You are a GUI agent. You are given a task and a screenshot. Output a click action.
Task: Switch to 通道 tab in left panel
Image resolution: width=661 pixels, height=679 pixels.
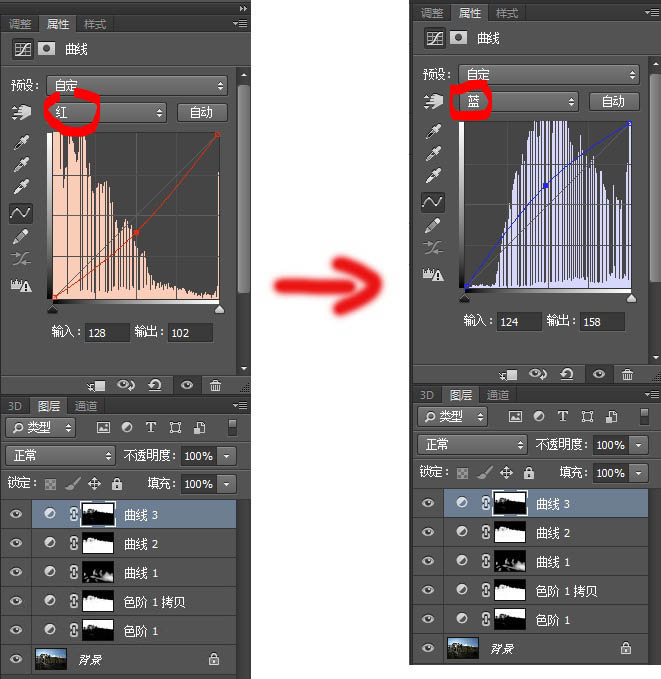click(86, 406)
